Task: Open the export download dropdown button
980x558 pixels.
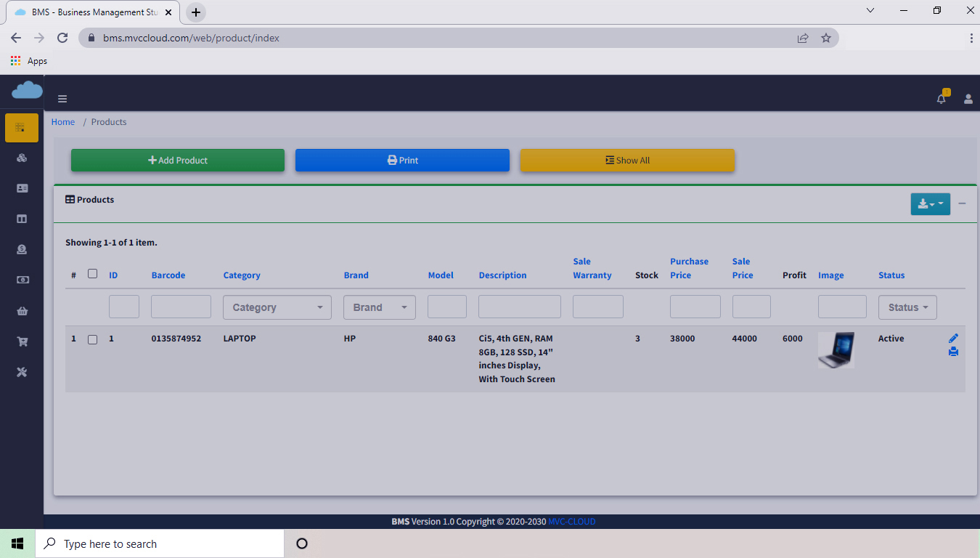Action: pos(930,204)
